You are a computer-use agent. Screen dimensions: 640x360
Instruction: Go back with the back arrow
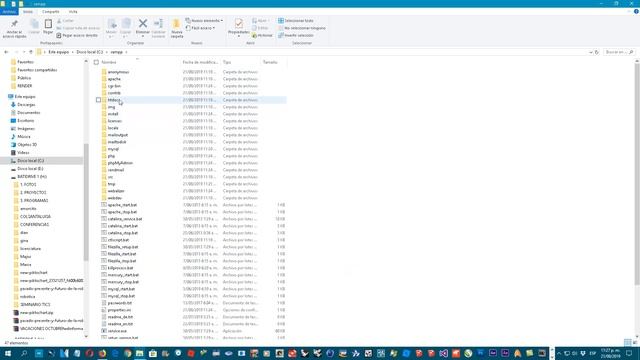[6, 52]
